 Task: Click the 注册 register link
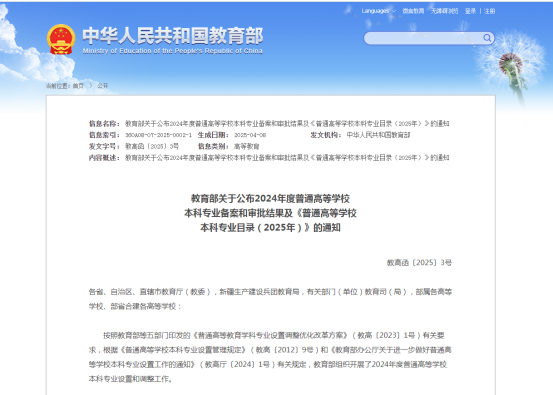[x=490, y=11]
